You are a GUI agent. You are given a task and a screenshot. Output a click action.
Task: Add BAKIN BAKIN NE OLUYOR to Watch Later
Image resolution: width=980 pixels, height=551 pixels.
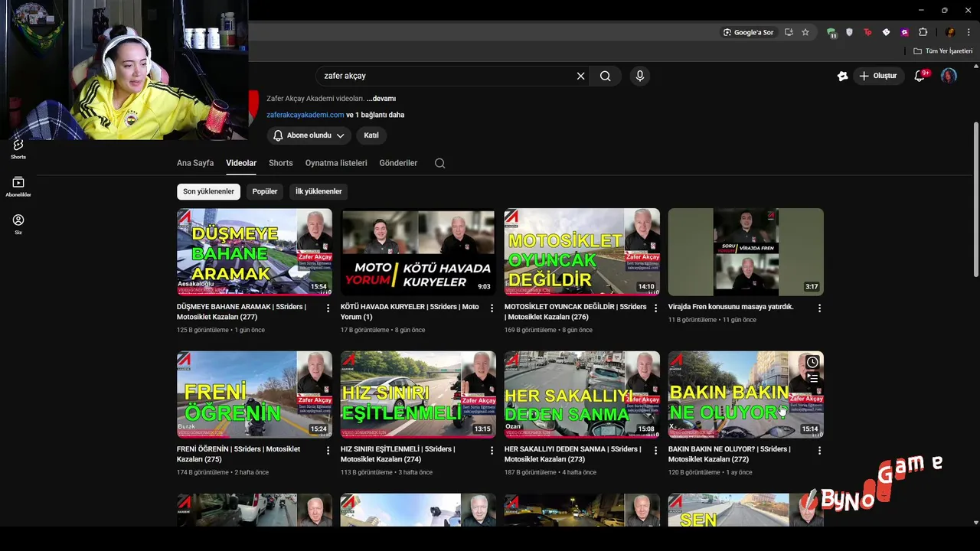812,362
